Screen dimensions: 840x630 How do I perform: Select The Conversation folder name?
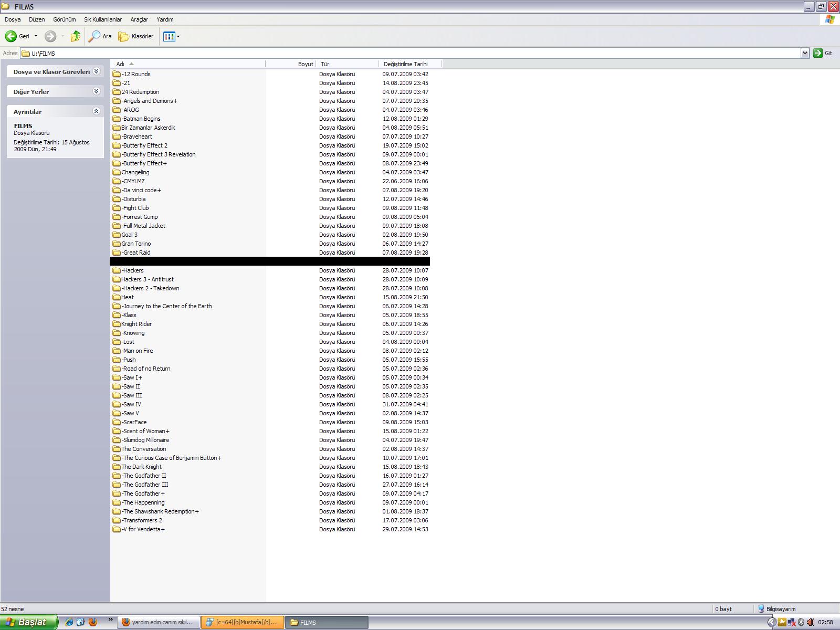(144, 449)
